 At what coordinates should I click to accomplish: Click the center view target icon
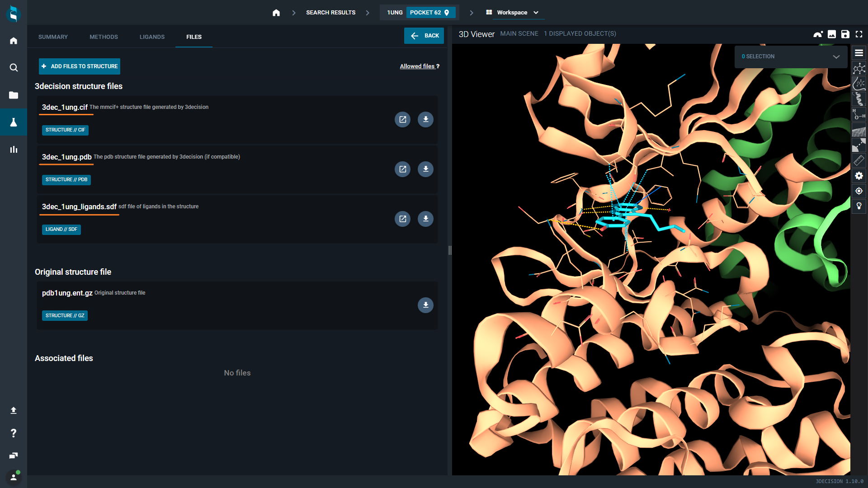coord(859,191)
